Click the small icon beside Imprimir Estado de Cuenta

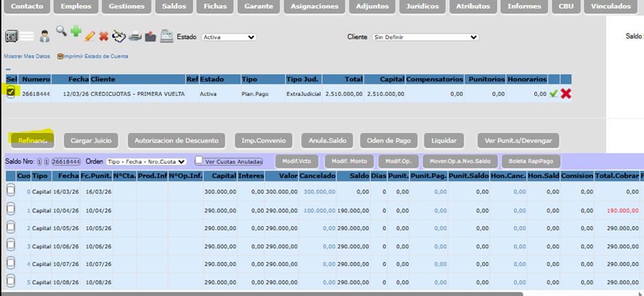[x=60, y=56]
